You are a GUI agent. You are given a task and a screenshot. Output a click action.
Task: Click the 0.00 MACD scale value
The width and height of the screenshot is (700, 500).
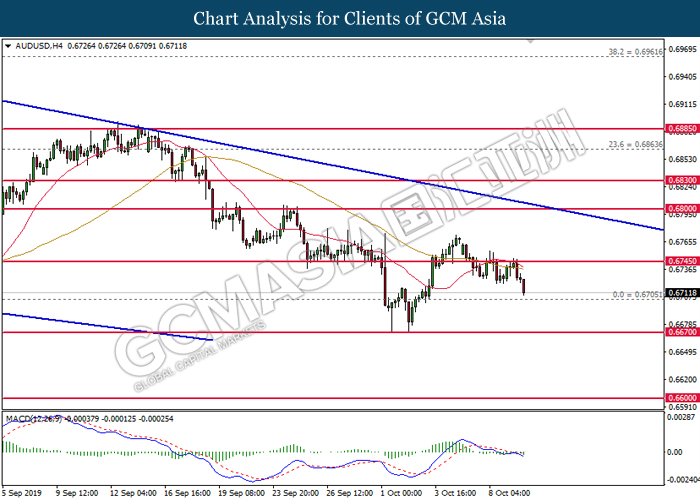675,452
